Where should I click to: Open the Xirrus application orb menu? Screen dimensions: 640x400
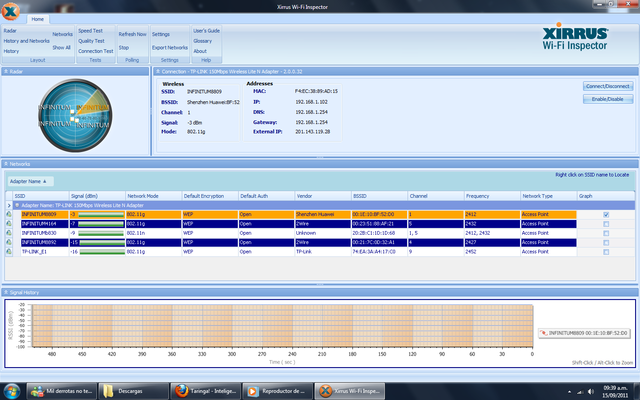(10, 11)
